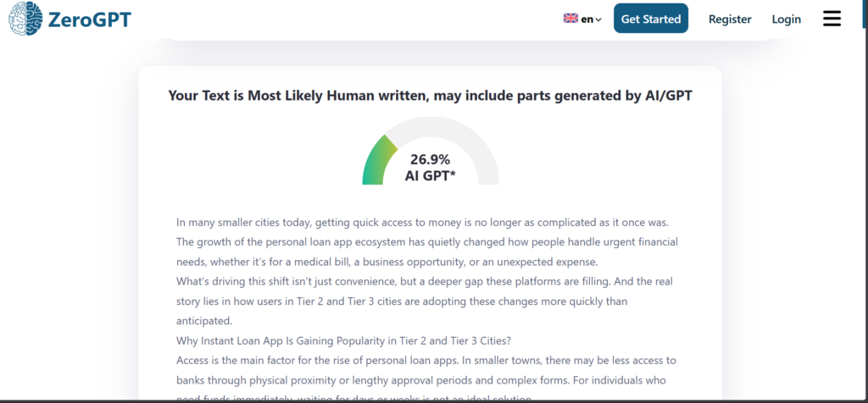Expand the chevron beside 'en'

click(x=598, y=19)
